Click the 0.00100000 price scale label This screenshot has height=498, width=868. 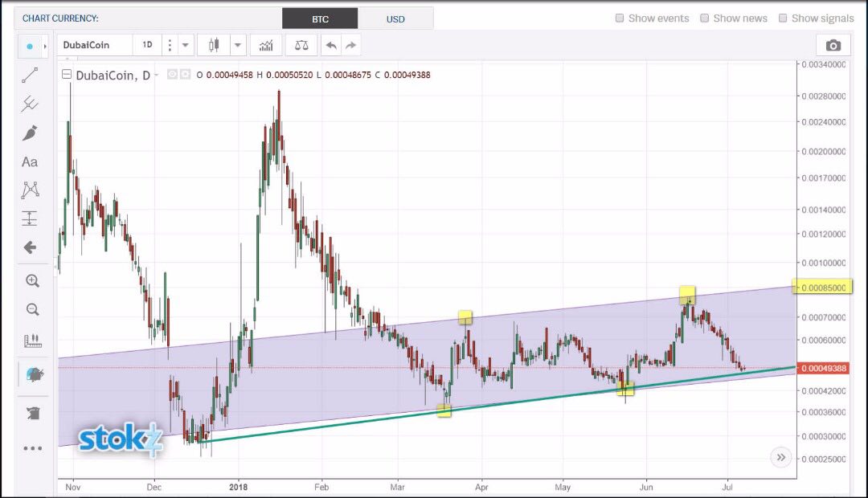823,263
